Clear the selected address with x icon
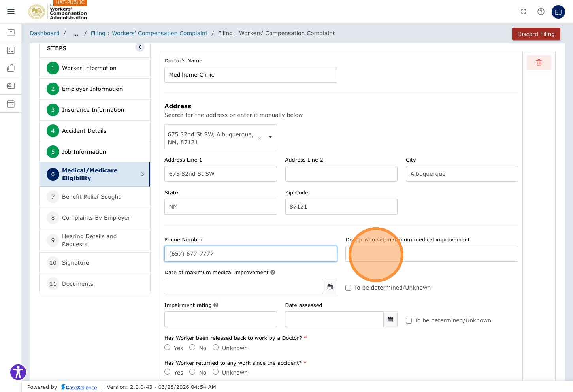 260,138
